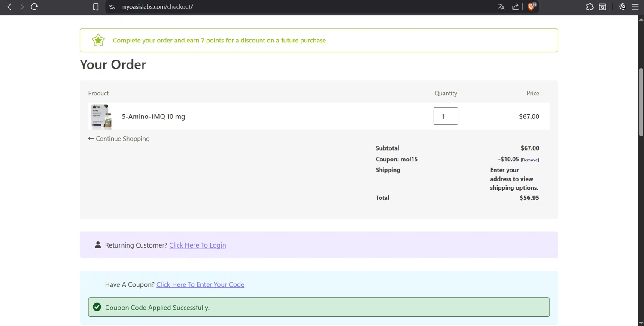Screen dimensions: 644x326
Task: Click the Total amount $56.95
Action: [529, 198]
